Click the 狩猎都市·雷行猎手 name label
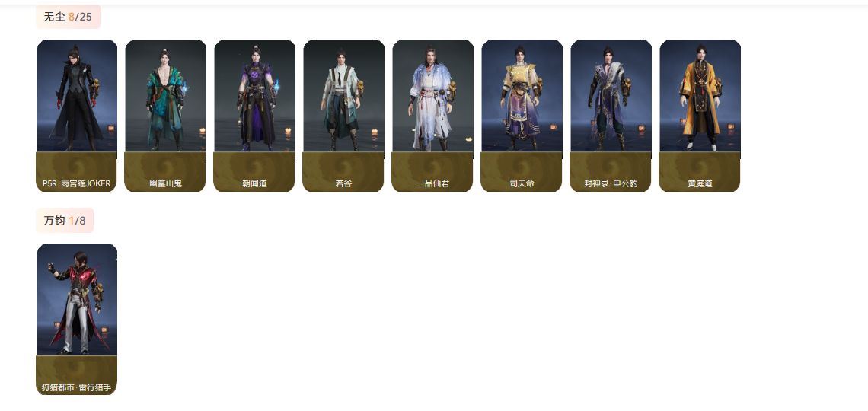 tap(77, 387)
